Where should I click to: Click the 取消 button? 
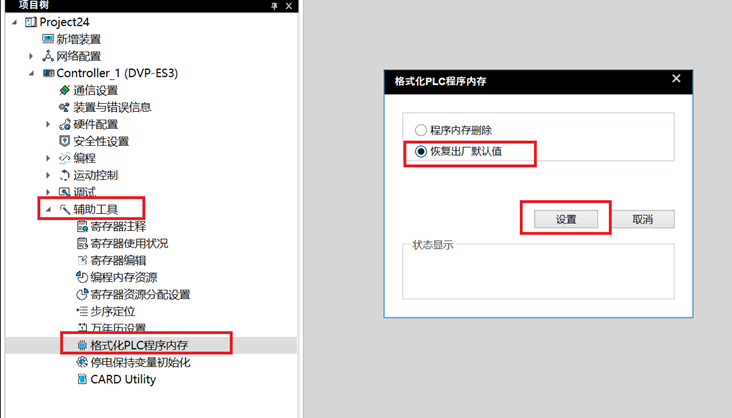tap(643, 219)
